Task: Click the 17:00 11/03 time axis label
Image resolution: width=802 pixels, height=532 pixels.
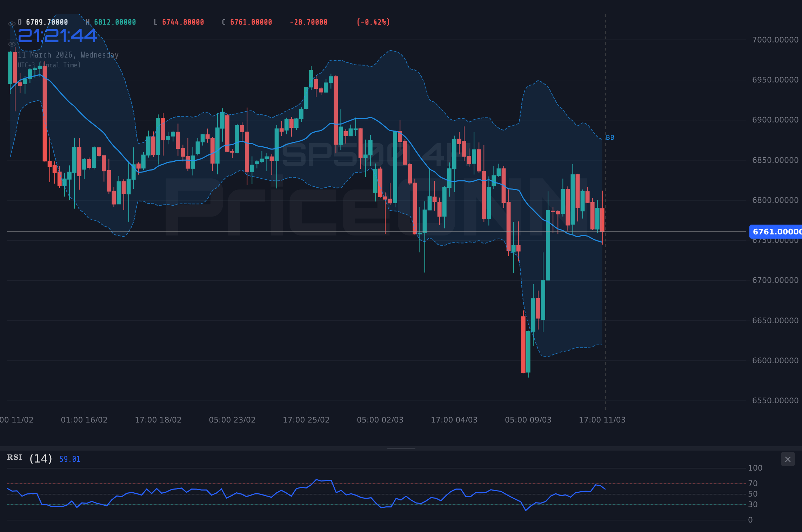Action: point(602,420)
